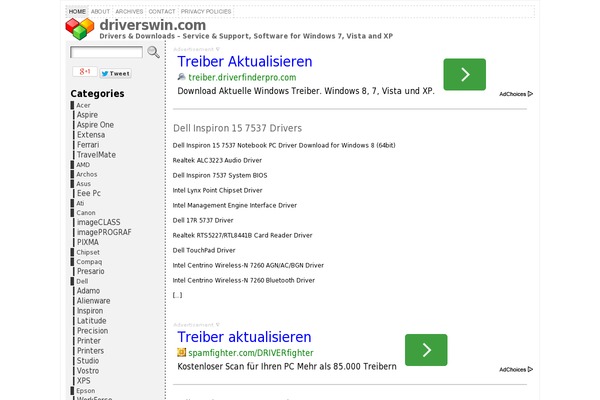Select the Eee Pc subcategory
This screenshot has height=400, width=600.
click(x=89, y=193)
